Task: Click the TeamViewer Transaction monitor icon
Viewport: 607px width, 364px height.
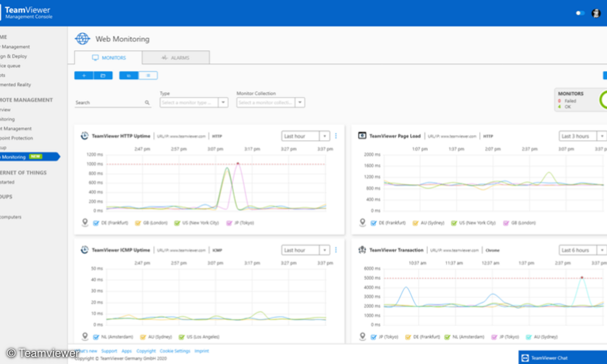Action: pos(362,250)
